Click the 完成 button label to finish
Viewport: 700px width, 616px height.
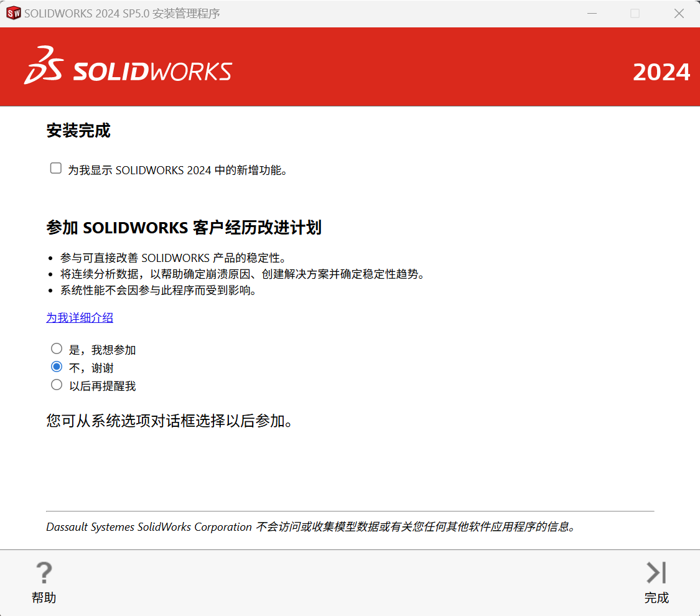pyautogui.click(x=656, y=598)
